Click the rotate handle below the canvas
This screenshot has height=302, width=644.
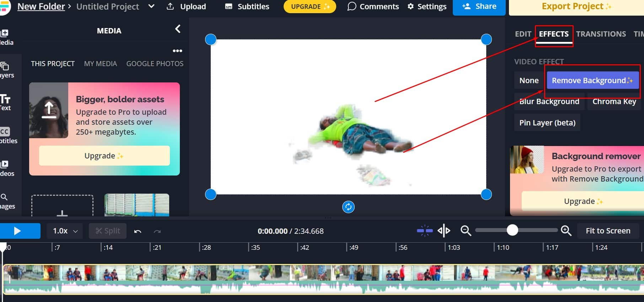coord(348,207)
